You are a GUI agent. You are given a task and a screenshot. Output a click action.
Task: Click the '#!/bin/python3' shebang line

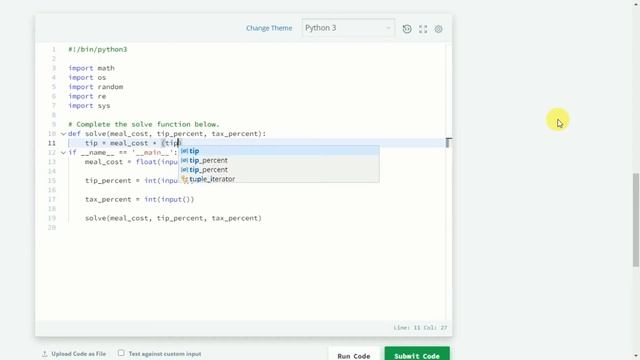click(x=98, y=49)
